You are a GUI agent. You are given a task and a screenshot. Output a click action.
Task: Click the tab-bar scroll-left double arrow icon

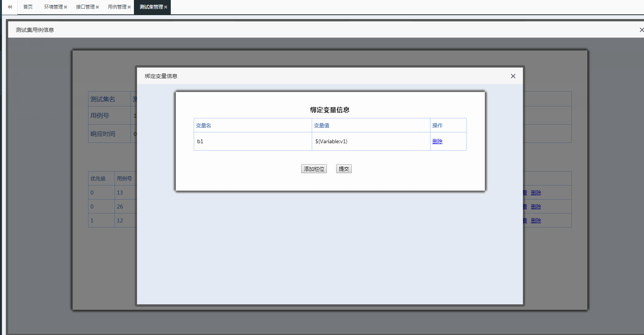10,7
